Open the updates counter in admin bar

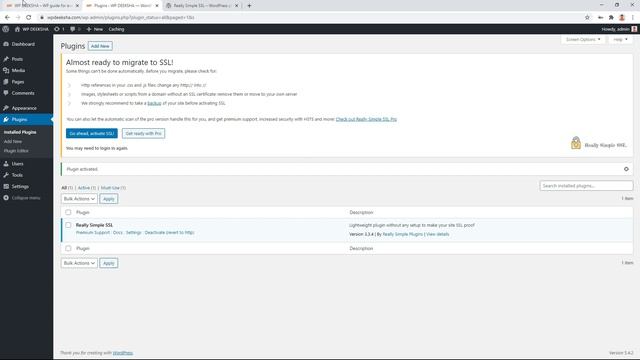60,29
